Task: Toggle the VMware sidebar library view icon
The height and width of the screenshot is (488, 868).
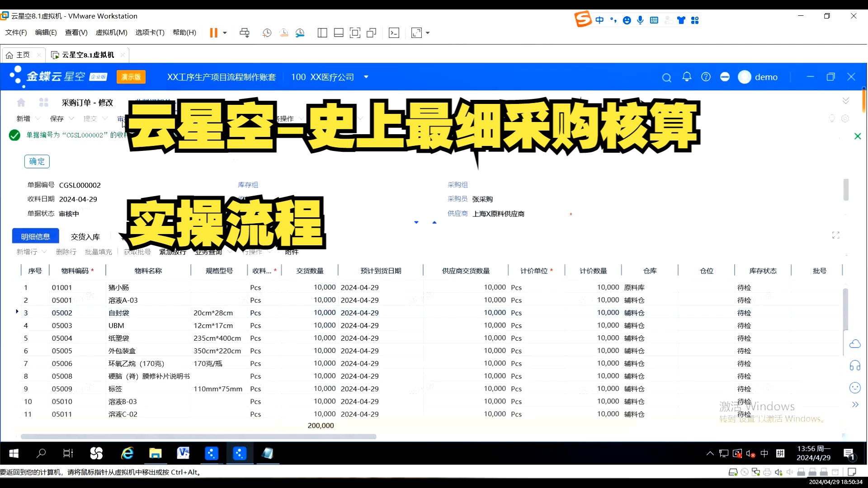Action: (x=322, y=33)
